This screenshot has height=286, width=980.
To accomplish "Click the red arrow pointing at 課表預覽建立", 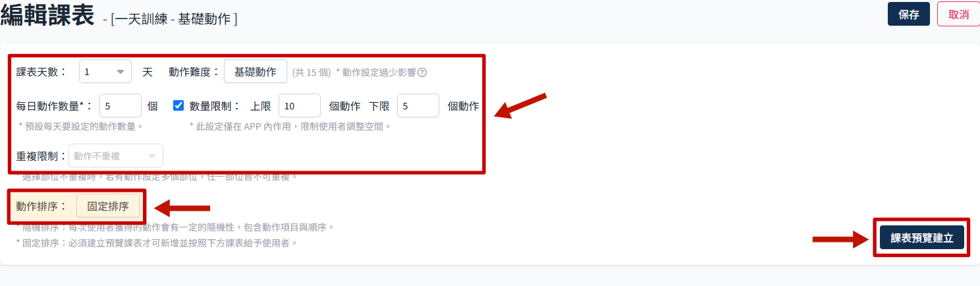I will click(843, 239).
